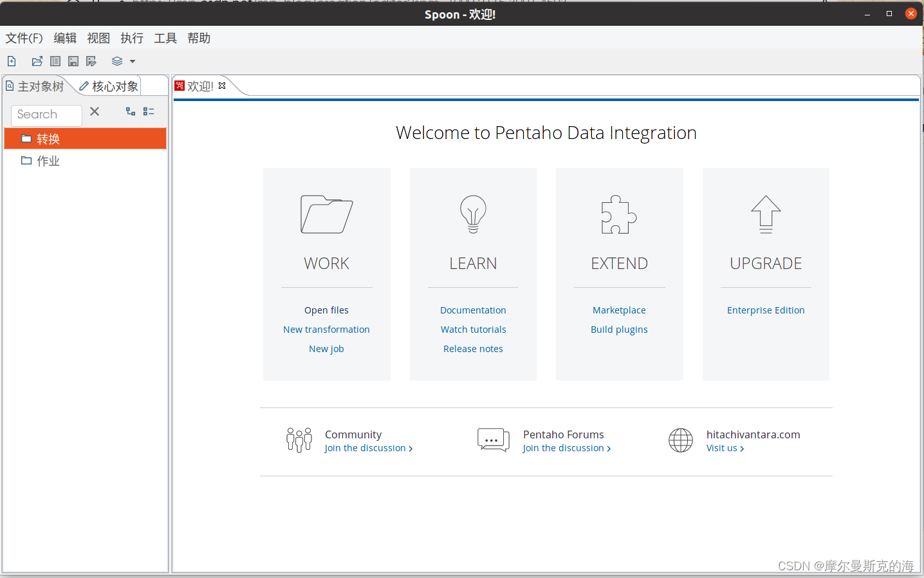Click the Expand all tree icon
The image size is (924, 578).
click(131, 111)
